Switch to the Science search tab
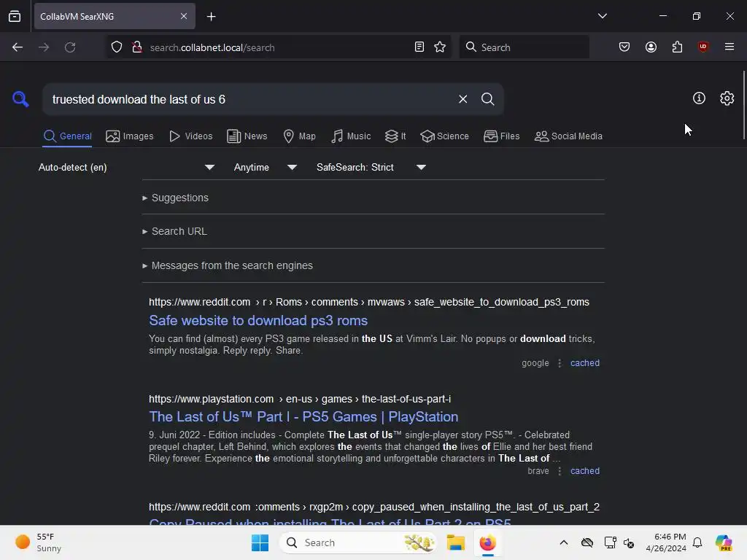 [444, 136]
